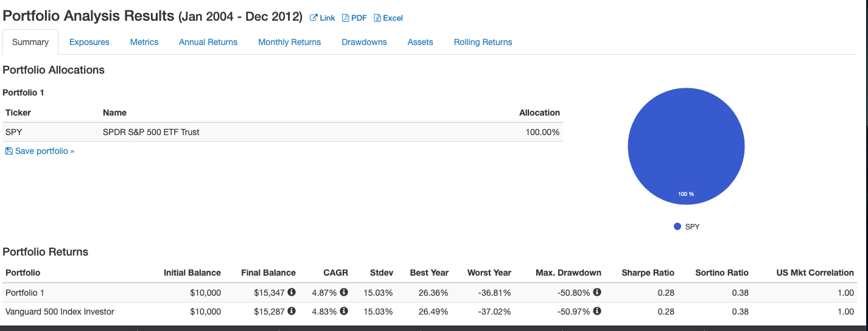This screenshot has width=868, height=331.
Task: View the Drawdowns tab
Action: coord(365,42)
